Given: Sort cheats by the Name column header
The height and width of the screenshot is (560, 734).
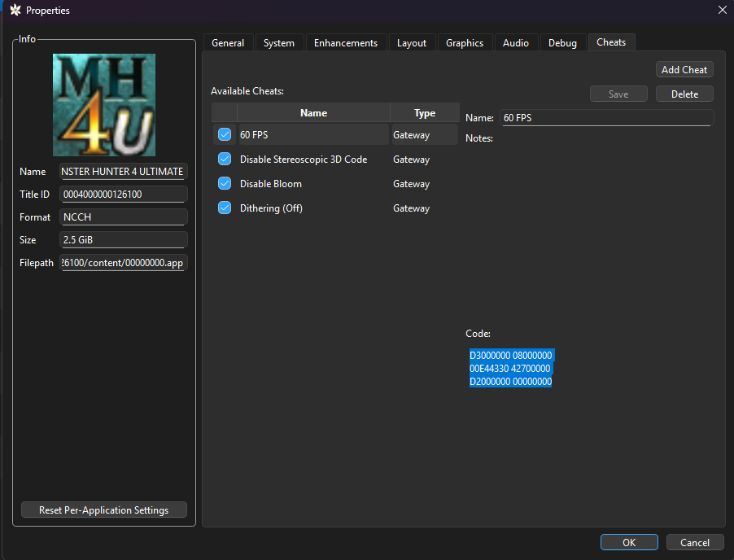Looking at the screenshot, I should (x=313, y=113).
